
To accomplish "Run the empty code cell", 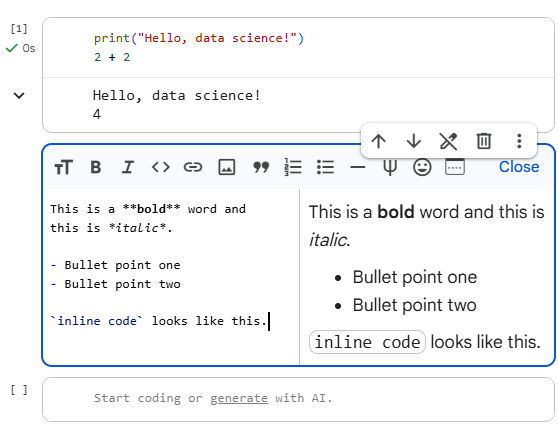I will tap(19, 390).
